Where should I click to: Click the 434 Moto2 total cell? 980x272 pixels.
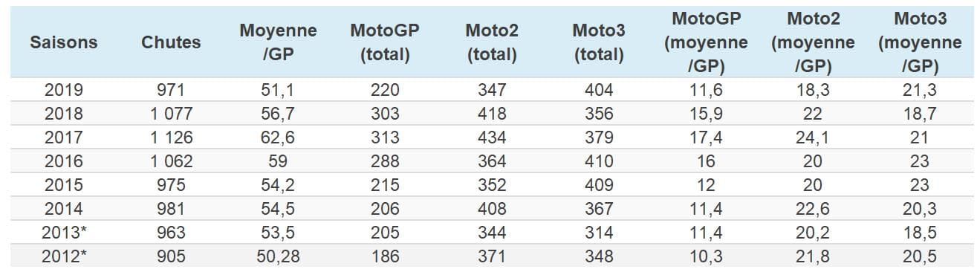click(x=492, y=137)
